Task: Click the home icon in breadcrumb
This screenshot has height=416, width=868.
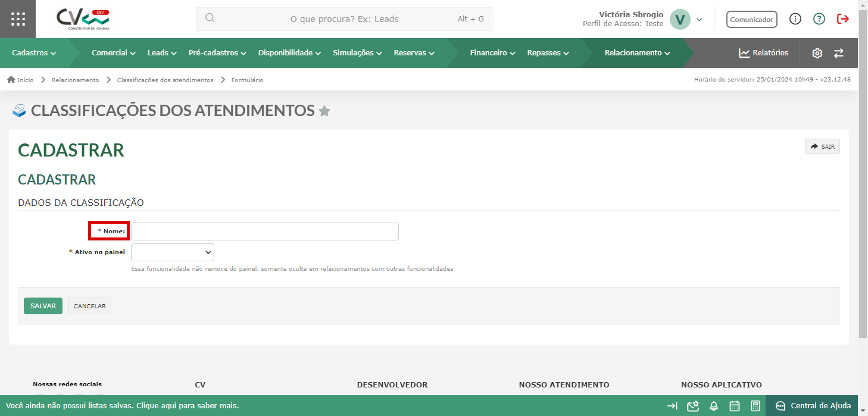Action: [x=11, y=80]
